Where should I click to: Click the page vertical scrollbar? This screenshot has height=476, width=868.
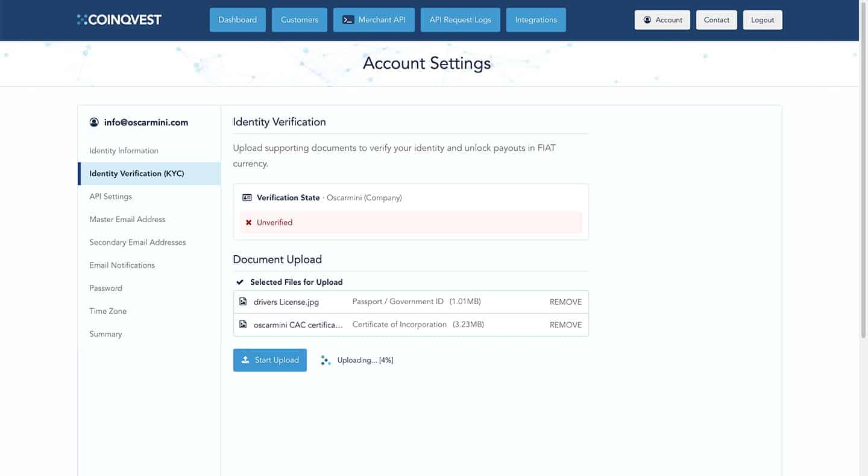click(863, 181)
